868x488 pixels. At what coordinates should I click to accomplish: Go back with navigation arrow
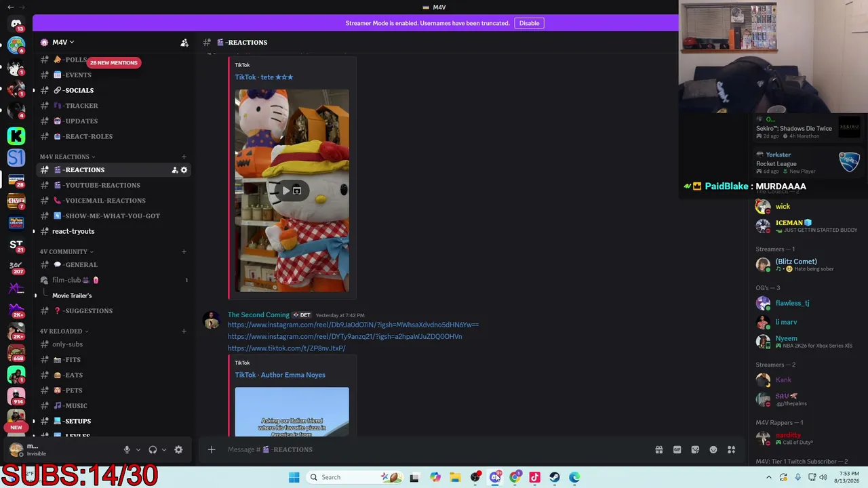coord(11,7)
